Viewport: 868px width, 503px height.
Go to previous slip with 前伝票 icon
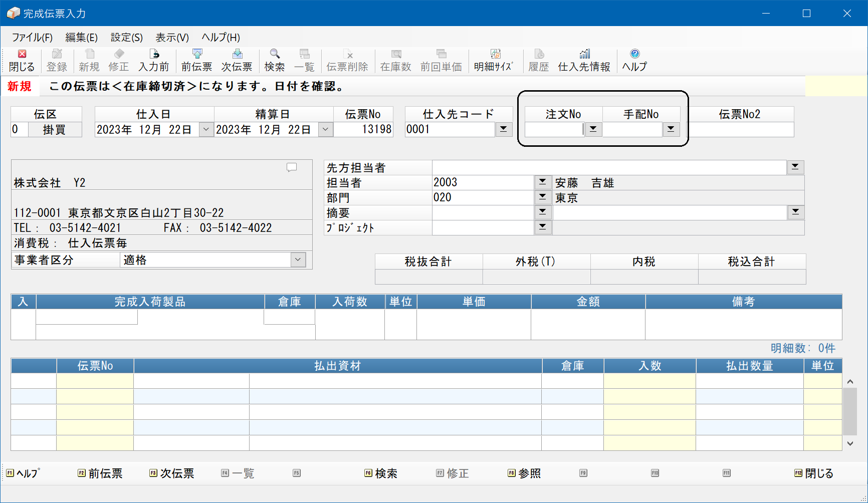coord(196,54)
